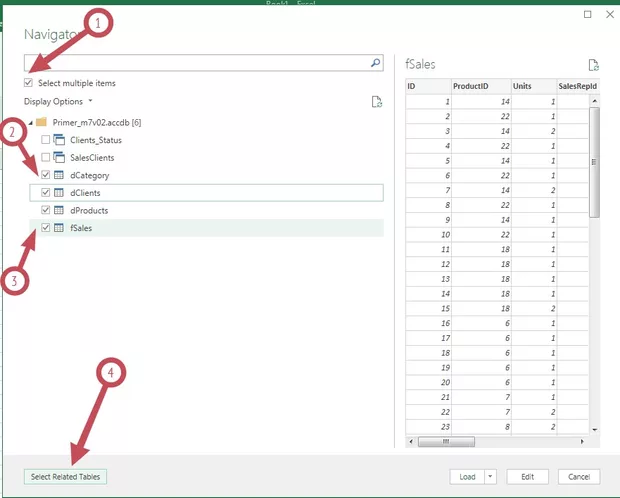Click the preview vertical scrollbar thumb

tap(594, 162)
